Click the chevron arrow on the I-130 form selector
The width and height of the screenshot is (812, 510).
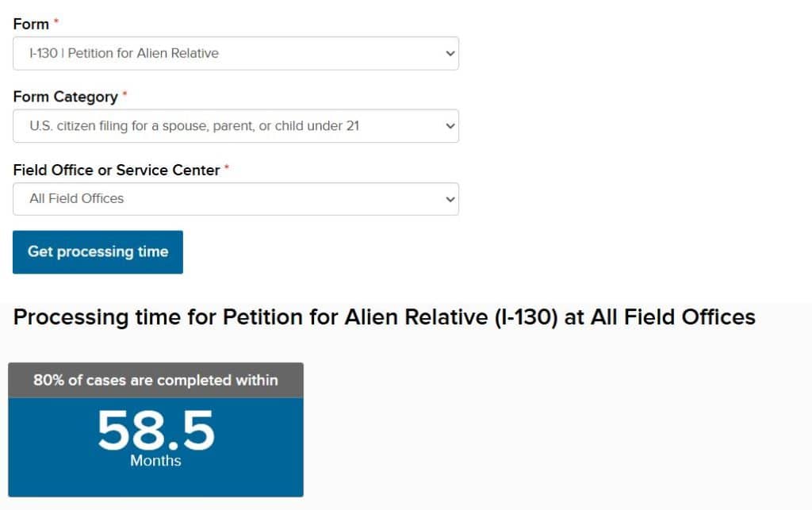pos(450,54)
